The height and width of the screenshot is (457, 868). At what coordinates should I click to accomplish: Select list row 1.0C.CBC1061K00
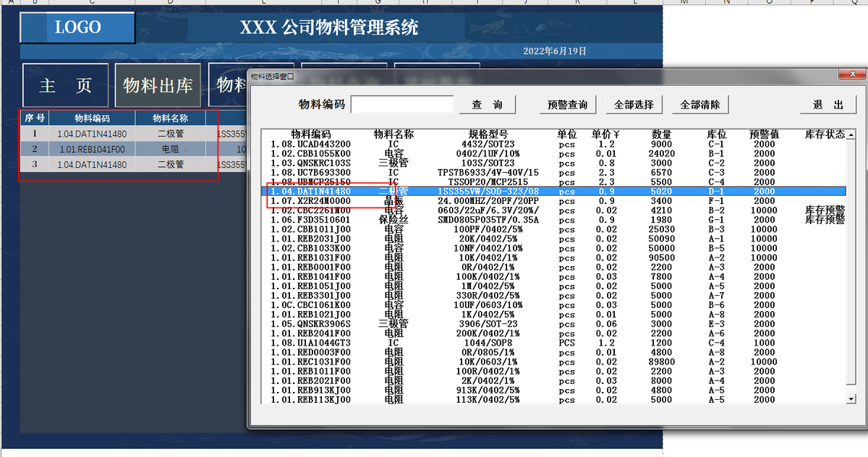click(x=553, y=304)
